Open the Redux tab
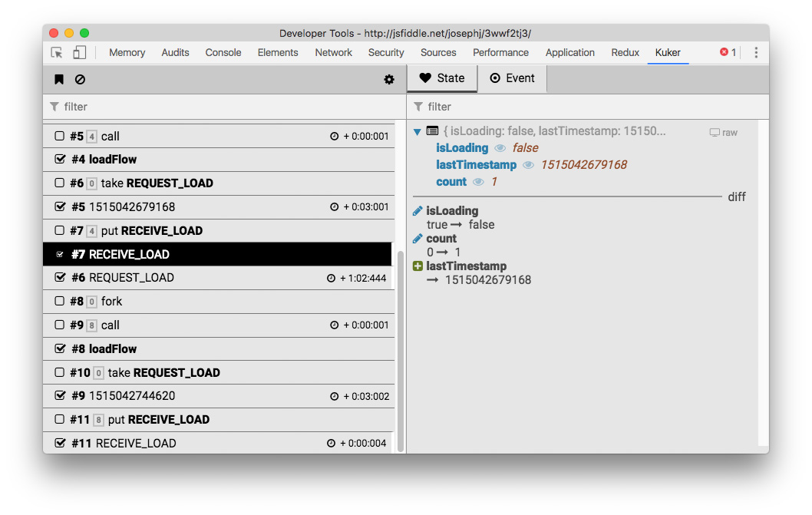 pyautogui.click(x=625, y=52)
